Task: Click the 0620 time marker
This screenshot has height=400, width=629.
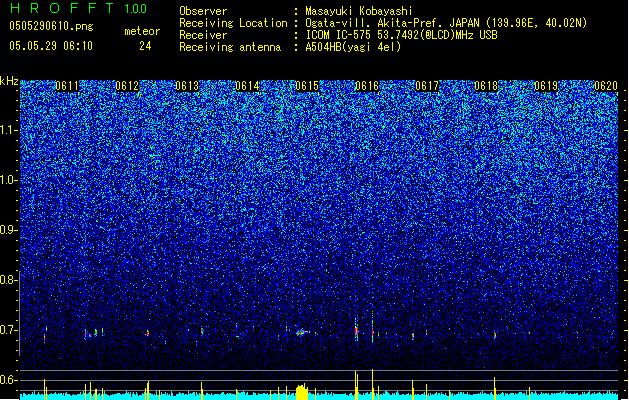Action: [x=606, y=86]
